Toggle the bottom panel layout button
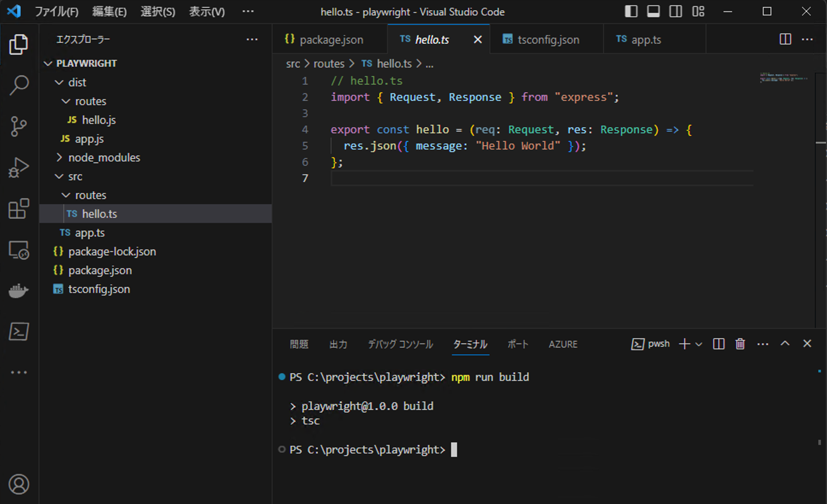 tap(653, 12)
